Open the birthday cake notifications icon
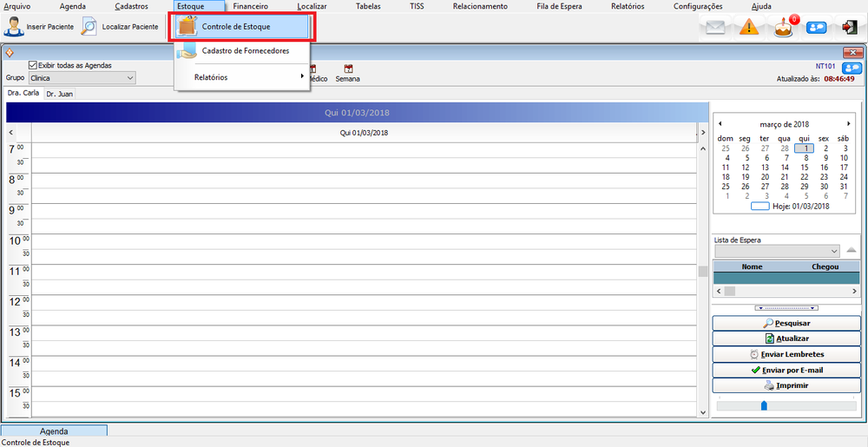Viewport: 868px width, 447px height. [x=784, y=28]
